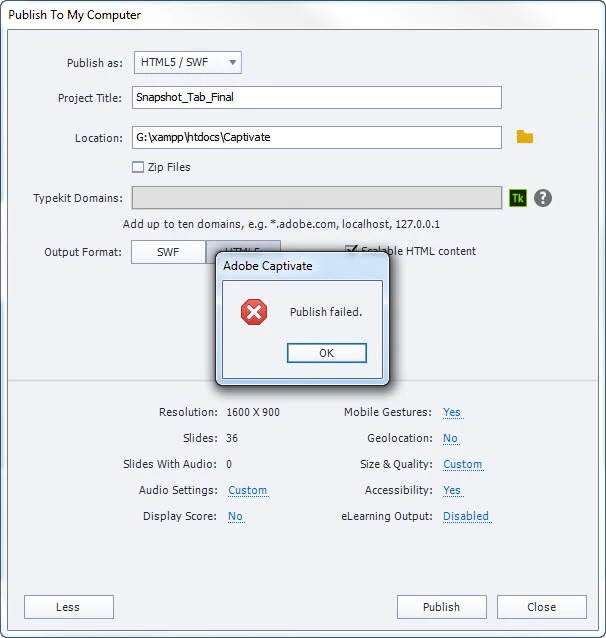Click the Typekit help question mark icon
606x638 pixels.
pos(543,198)
